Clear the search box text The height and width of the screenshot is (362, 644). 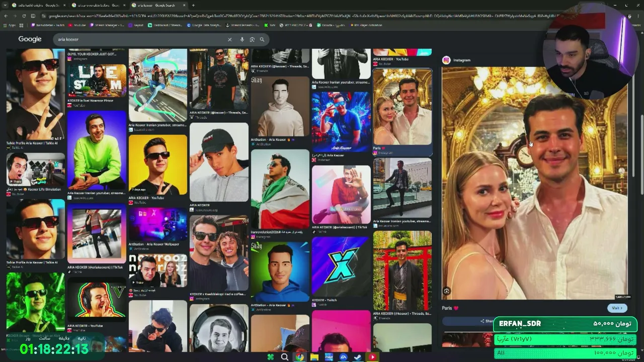click(x=229, y=39)
